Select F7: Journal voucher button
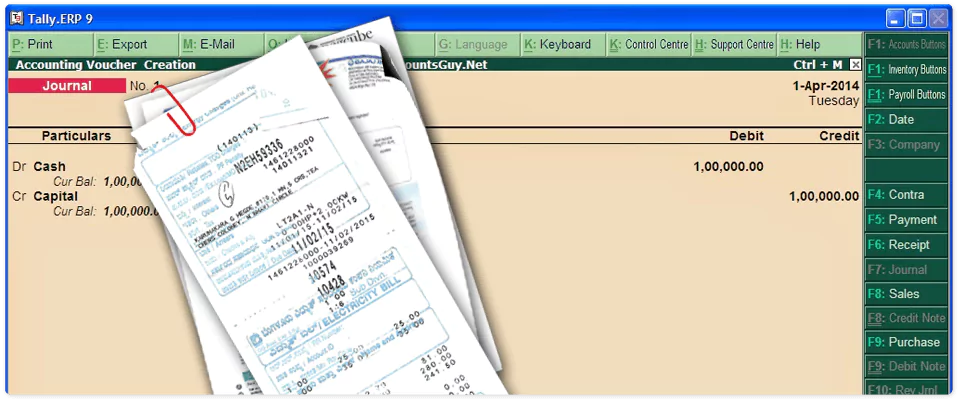 pos(906,270)
